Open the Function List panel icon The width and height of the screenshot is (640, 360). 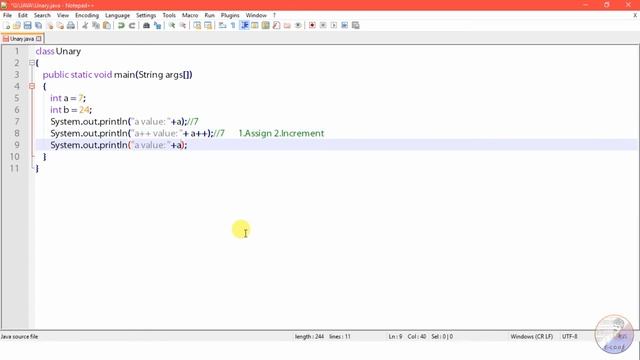pyautogui.click(x=277, y=25)
